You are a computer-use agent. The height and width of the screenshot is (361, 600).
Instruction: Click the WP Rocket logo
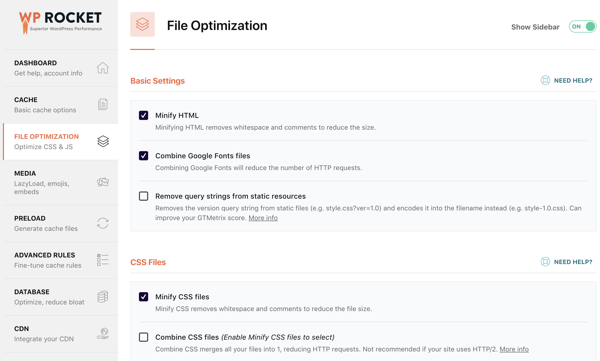[x=60, y=22]
